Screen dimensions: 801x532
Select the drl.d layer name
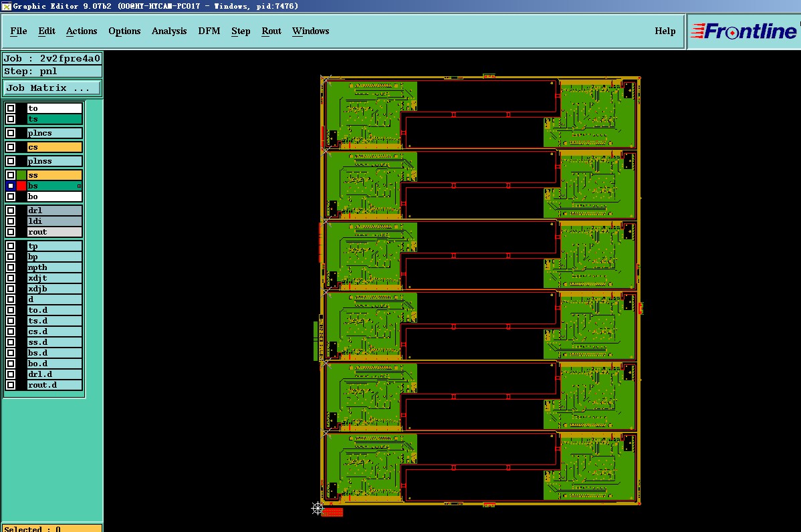[x=54, y=374]
